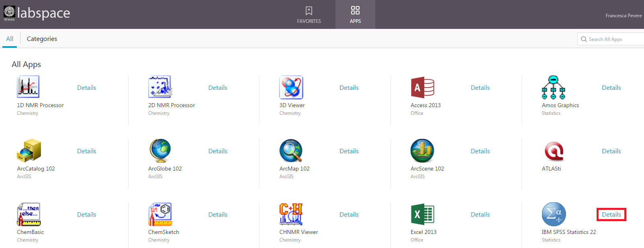
Task: Open the 1D NMR Processor app icon
Action: [28, 87]
